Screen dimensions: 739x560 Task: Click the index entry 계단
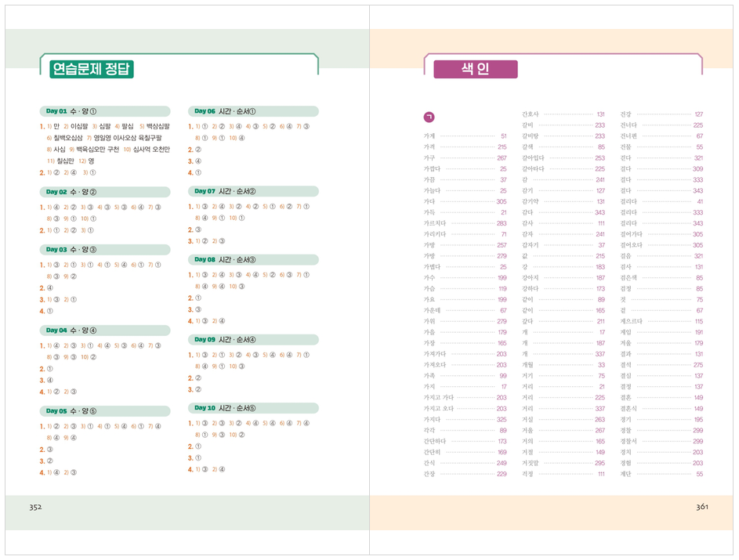click(x=661, y=474)
